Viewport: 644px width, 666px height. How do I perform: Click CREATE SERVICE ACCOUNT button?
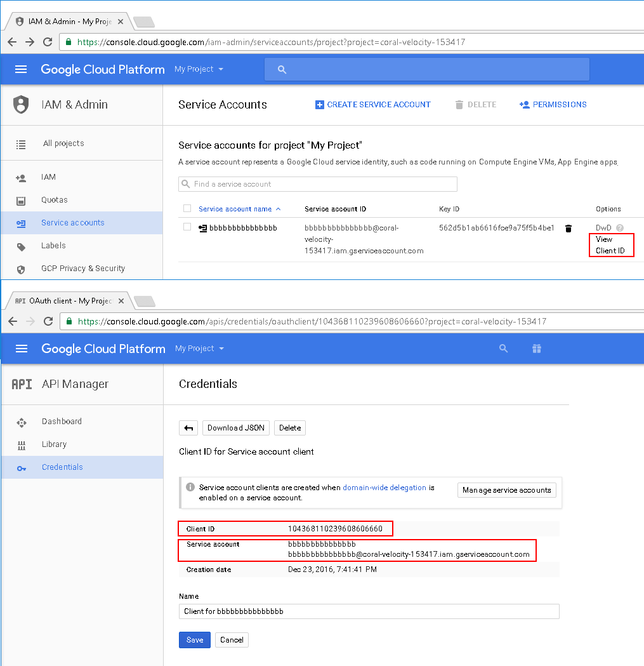pyautogui.click(x=373, y=105)
